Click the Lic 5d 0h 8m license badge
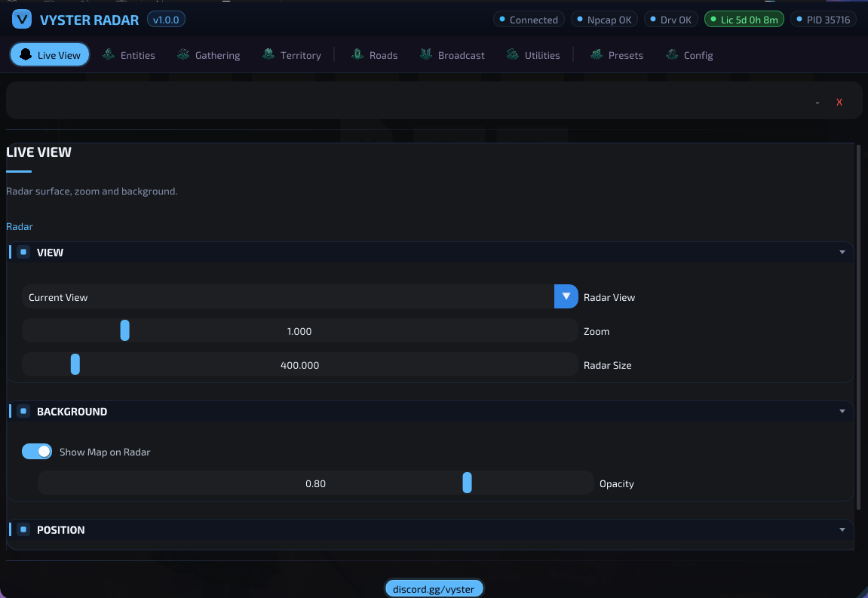The width and height of the screenshot is (868, 598). click(744, 20)
